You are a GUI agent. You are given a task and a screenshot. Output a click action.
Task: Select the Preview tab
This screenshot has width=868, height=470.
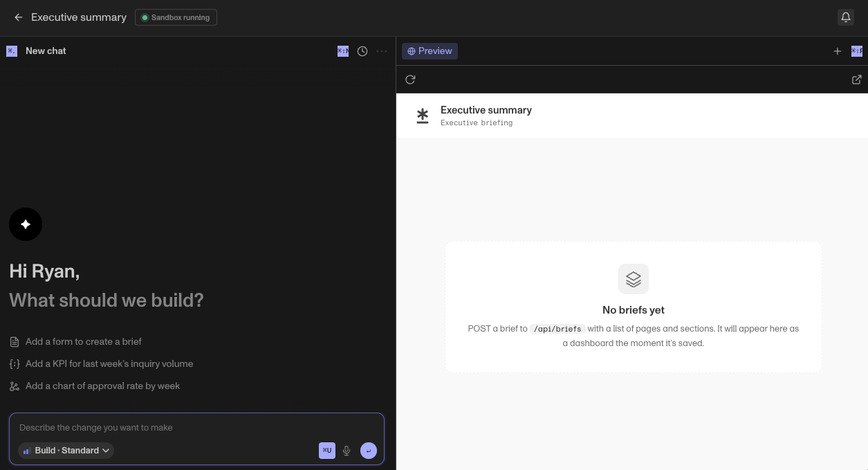(x=430, y=51)
